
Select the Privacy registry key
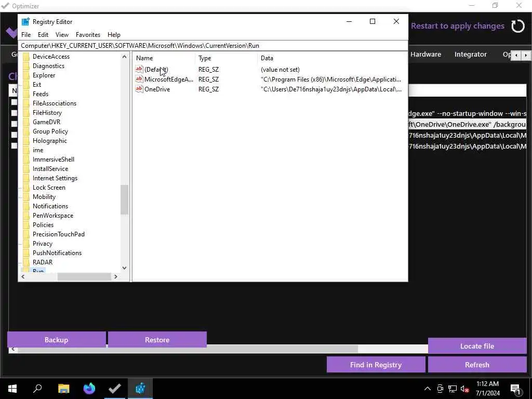43,244
